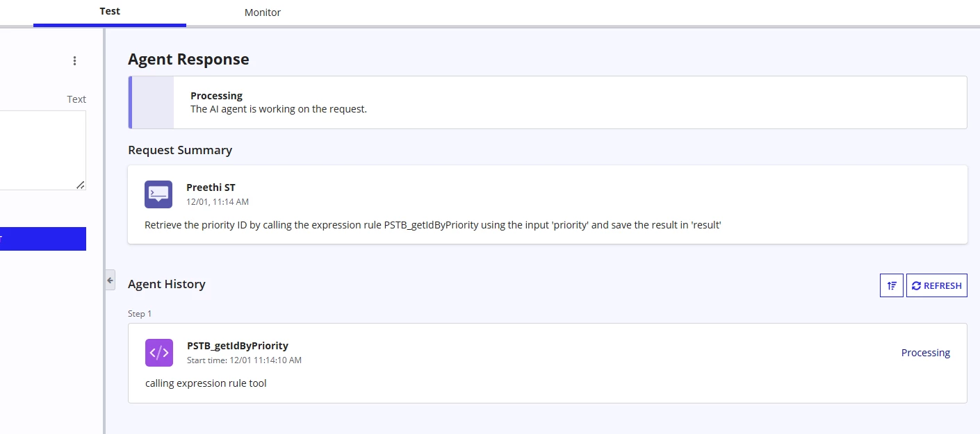Click the Preethi ST user name

coord(211,187)
